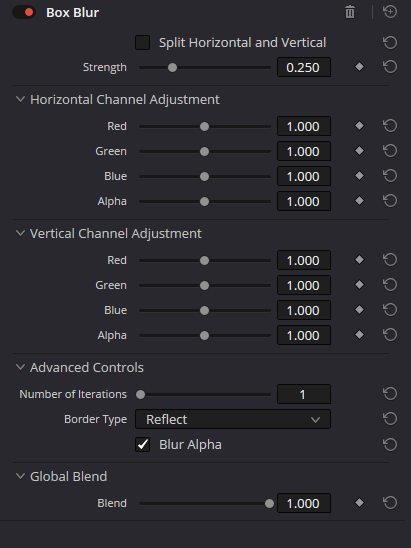Viewport: 411px width, 548px height.
Task: Reset the Strength value to default
Action: click(x=390, y=67)
